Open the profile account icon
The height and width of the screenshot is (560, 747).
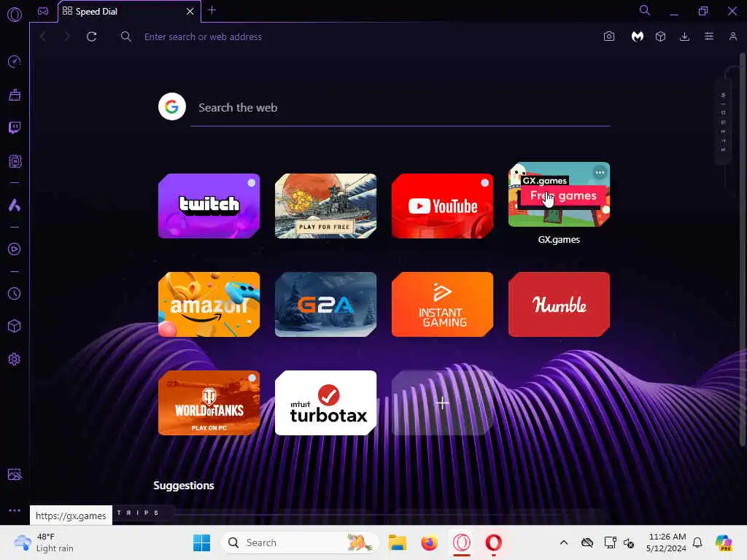click(732, 36)
